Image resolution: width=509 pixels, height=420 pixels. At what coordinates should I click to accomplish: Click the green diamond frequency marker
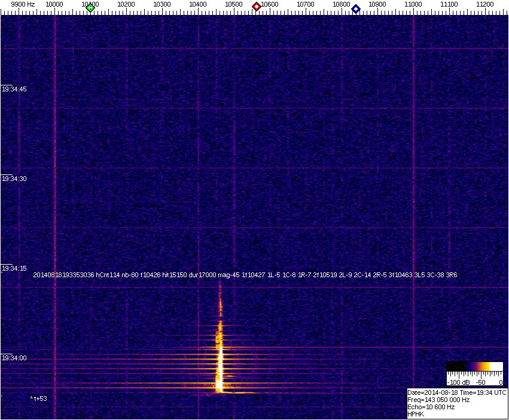pyautogui.click(x=90, y=8)
